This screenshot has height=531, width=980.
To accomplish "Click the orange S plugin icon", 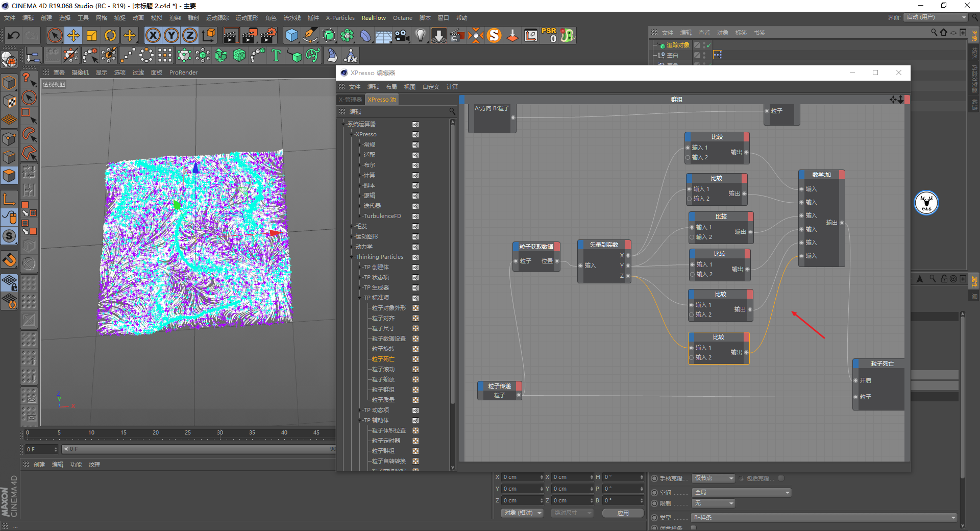I will point(494,35).
